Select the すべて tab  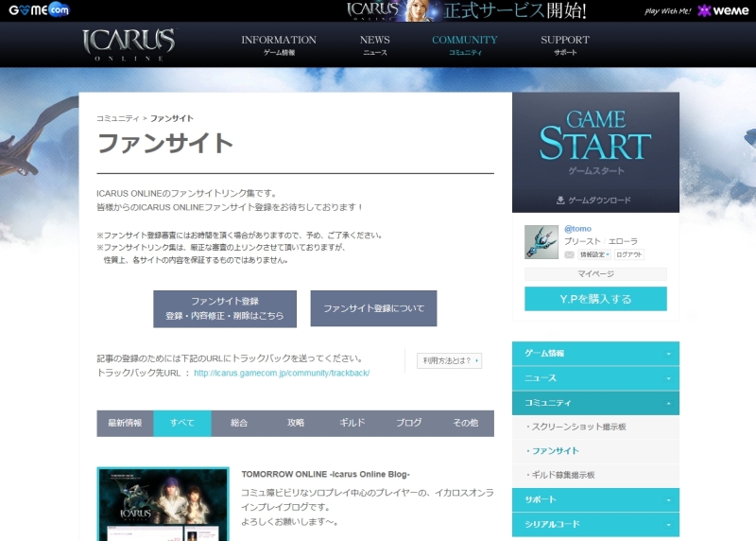coord(182,423)
